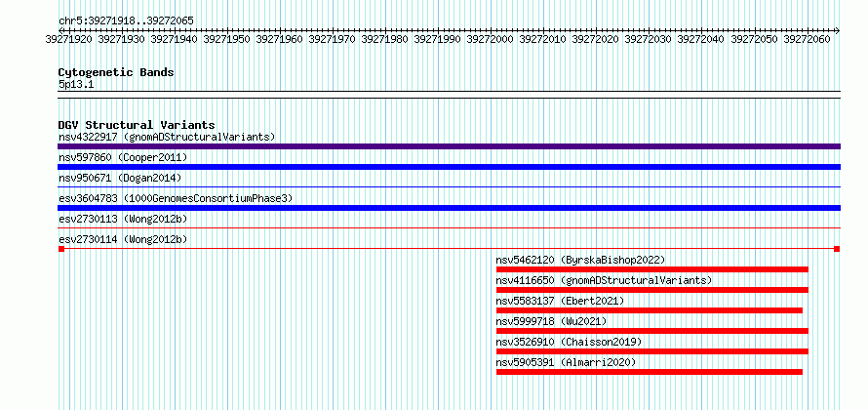The height and width of the screenshot is (410, 868).
Task: Click the chr5:39271918..39272065 region label
Action: coord(126,20)
